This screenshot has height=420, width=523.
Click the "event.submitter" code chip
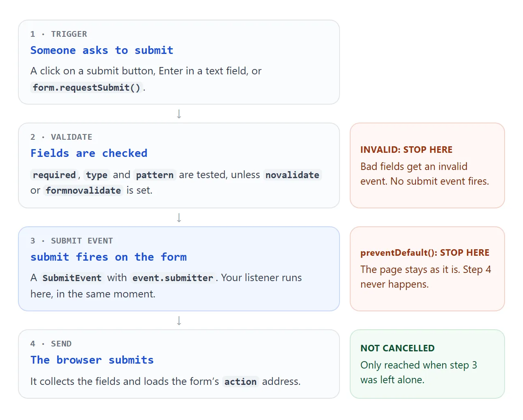pyautogui.click(x=173, y=278)
